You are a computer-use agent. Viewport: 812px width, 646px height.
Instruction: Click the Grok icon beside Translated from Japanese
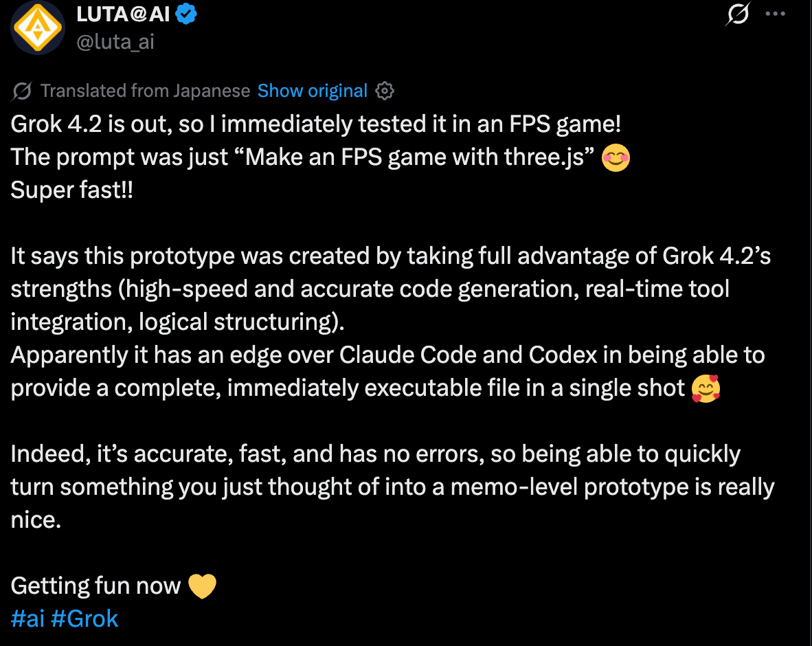[23, 91]
